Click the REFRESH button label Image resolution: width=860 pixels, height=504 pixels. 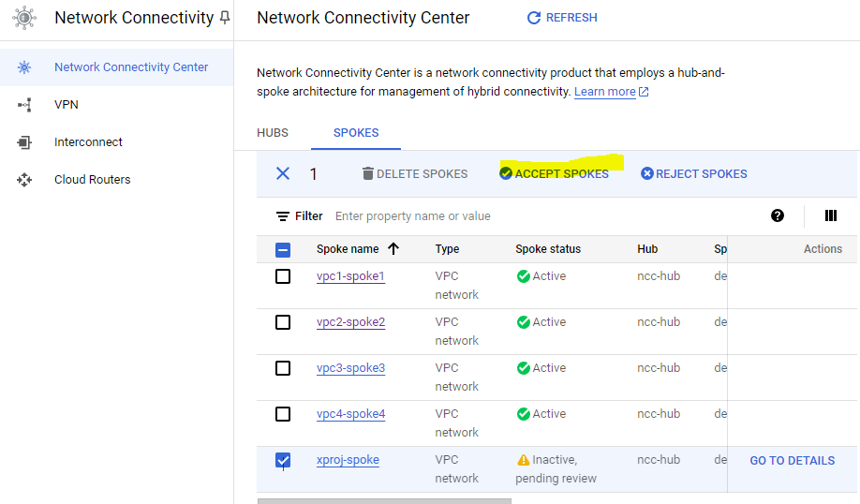point(571,18)
